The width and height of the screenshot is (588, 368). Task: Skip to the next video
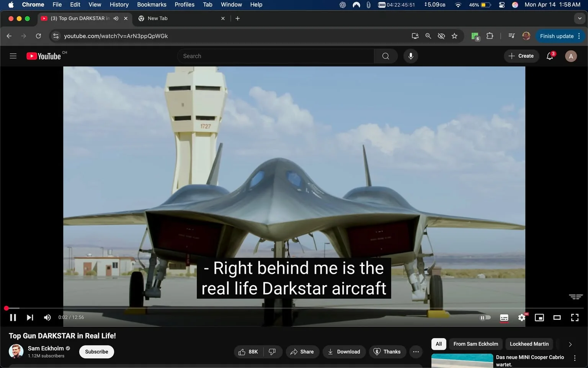(30, 317)
